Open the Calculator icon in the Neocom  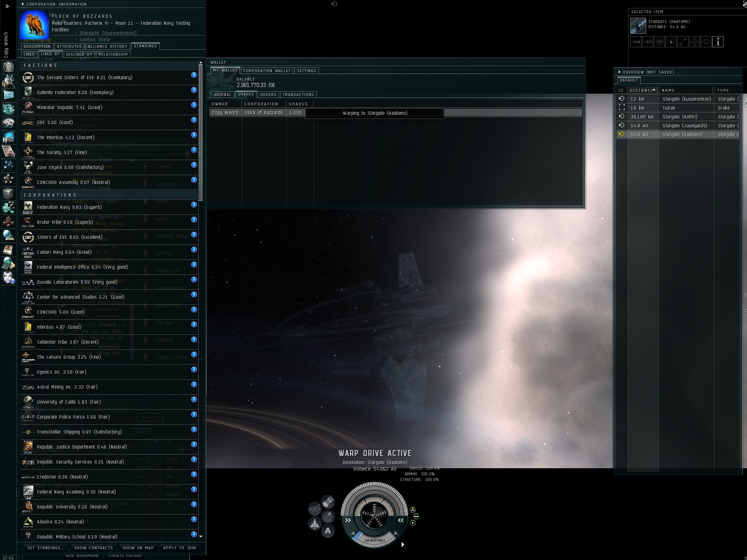click(8, 263)
